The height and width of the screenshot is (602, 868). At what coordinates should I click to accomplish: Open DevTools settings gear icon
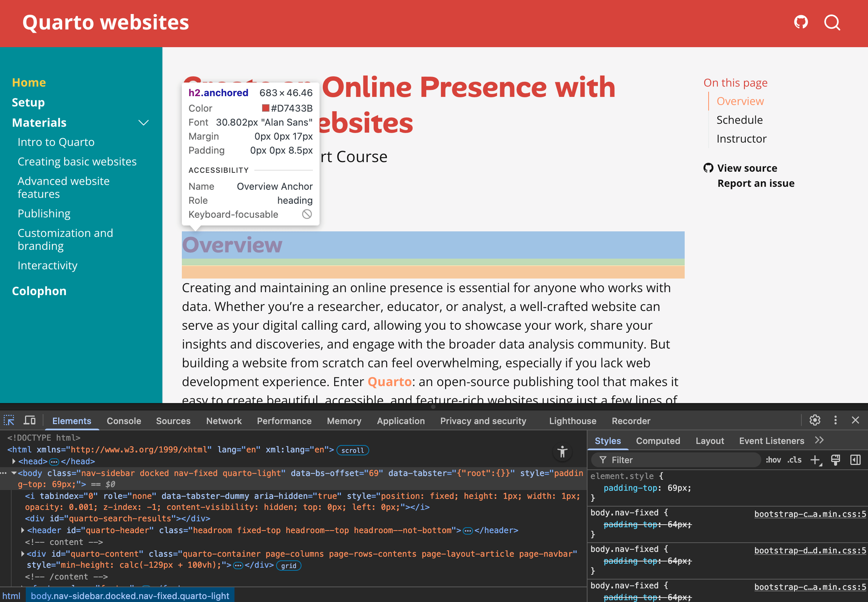(815, 420)
